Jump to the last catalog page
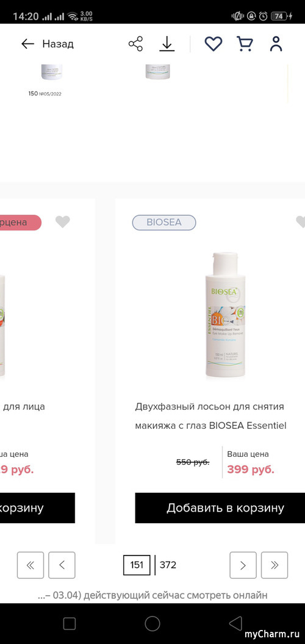The width and height of the screenshot is (305, 644). point(274,565)
